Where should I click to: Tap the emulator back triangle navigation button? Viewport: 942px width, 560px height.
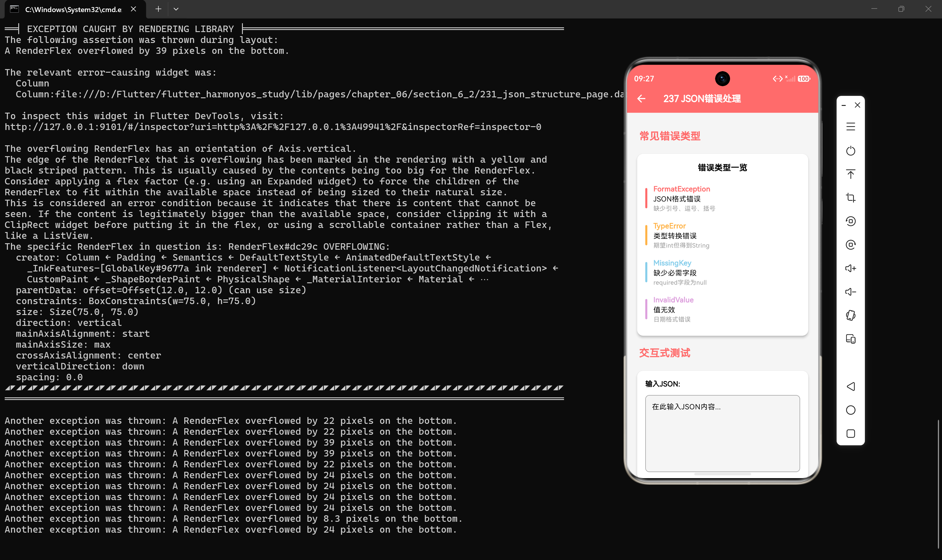(x=850, y=386)
